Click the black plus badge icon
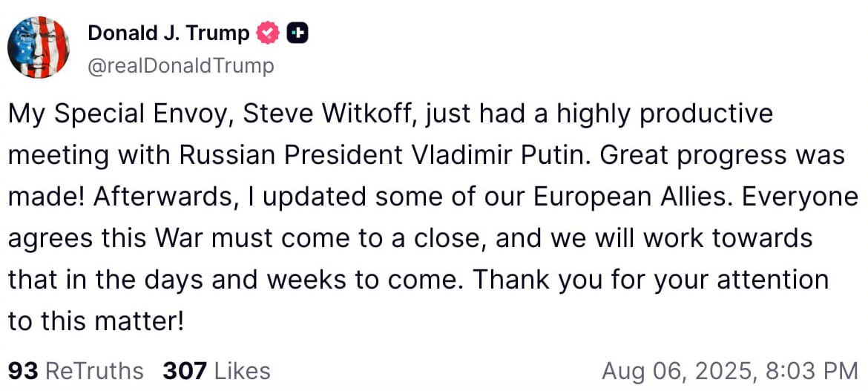 click(297, 33)
